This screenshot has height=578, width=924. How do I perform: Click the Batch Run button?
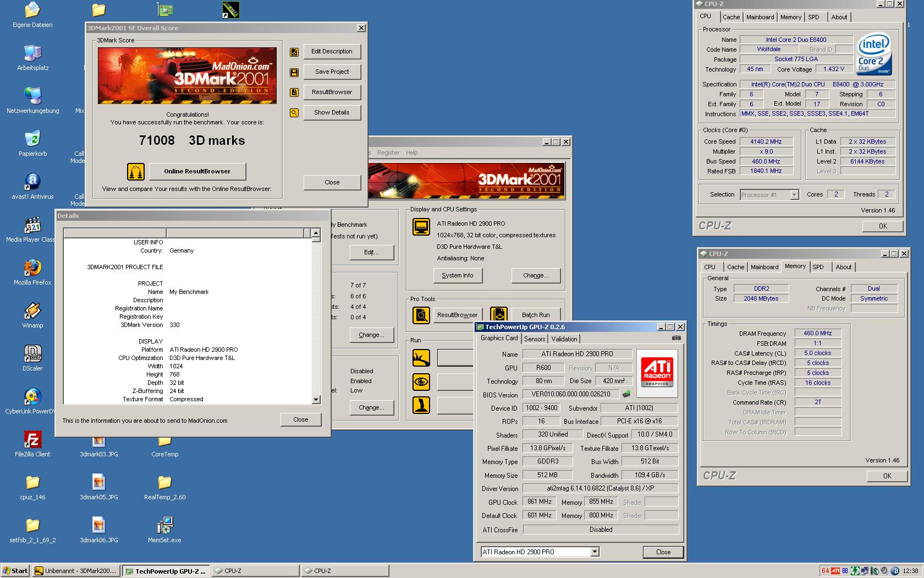pos(536,315)
